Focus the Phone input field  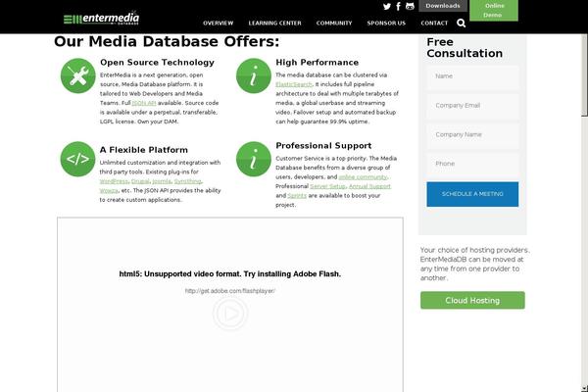472,164
